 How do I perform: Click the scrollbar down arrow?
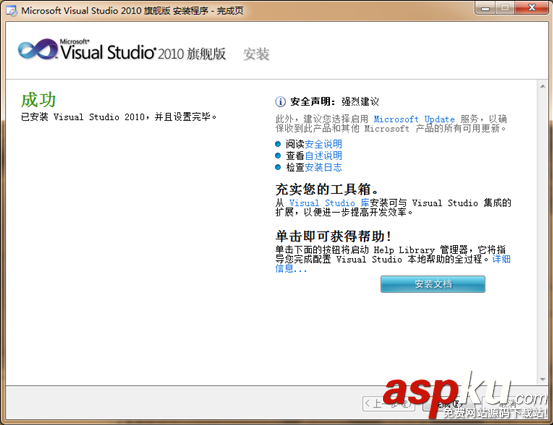pos(542,379)
